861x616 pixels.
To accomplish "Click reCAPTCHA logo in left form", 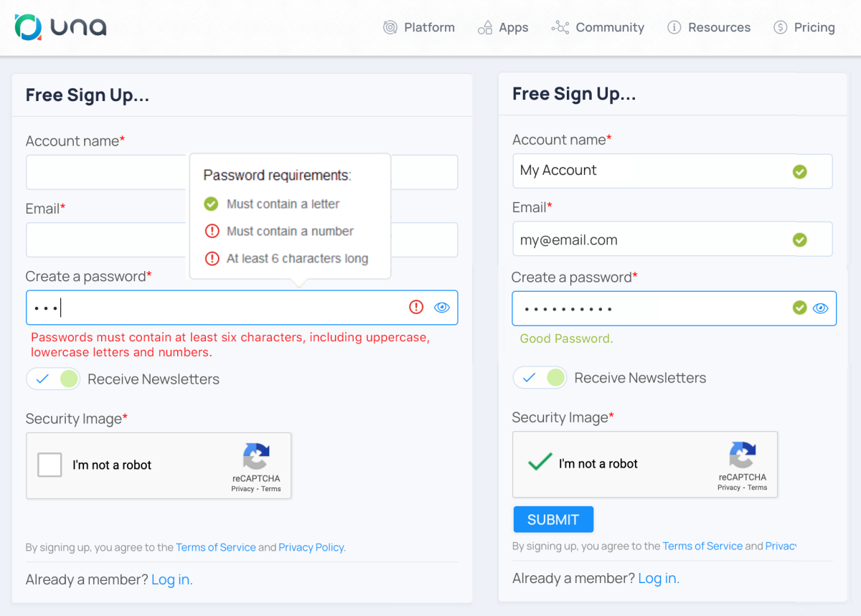I will (x=256, y=457).
